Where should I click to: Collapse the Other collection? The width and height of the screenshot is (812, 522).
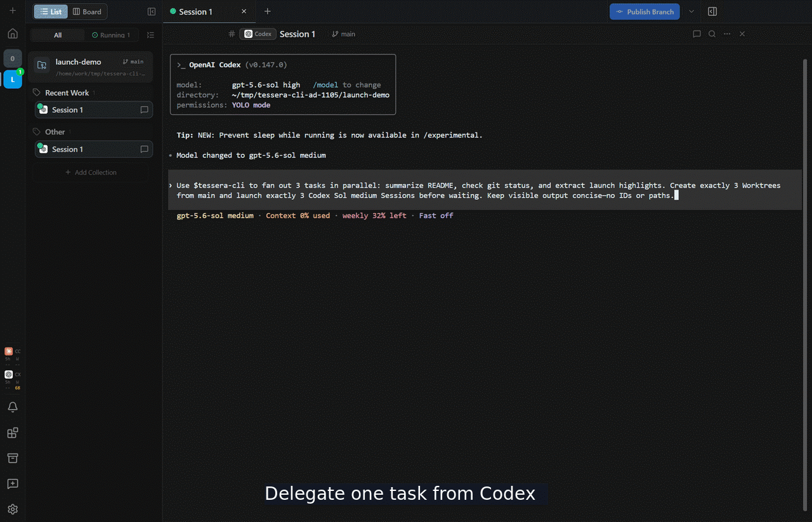pyautogui.click(x=55, y=132)
